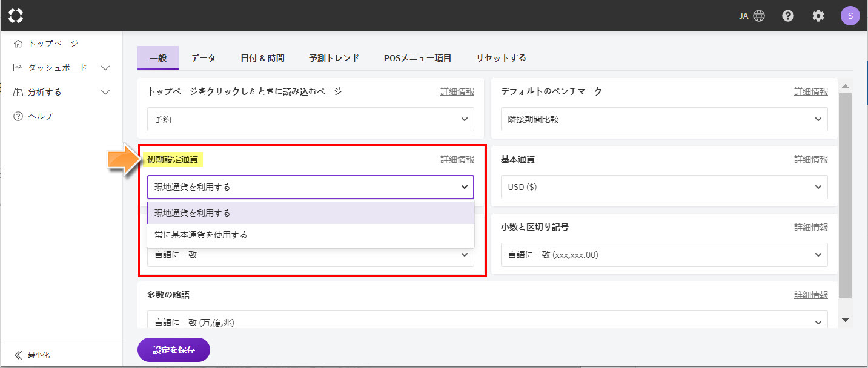Image resolution: width=868 pixels, height=368 pixels.
Task: Open the 言語に一致 (万,億,兆) dropdown
Action: coord(488,320)
